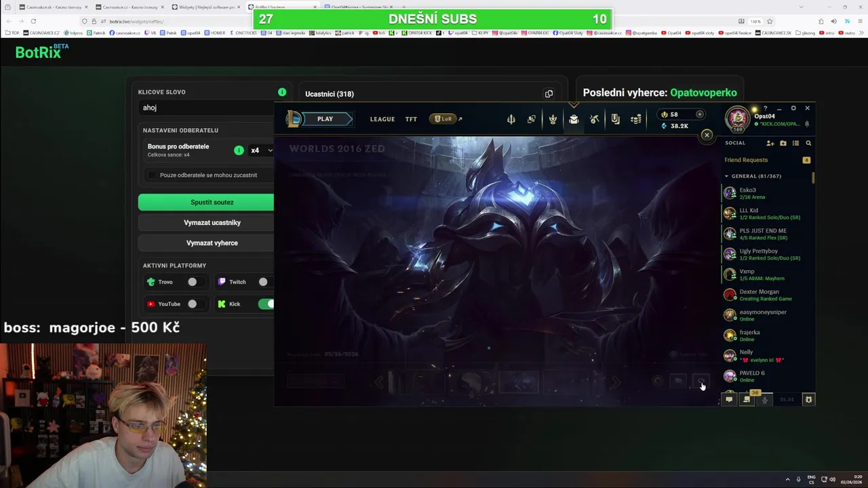The height and width of the screenshot is (488, 868).
Task: Click green info icon beside Bonus pro odberatele
Action: (x=239, y=150)
